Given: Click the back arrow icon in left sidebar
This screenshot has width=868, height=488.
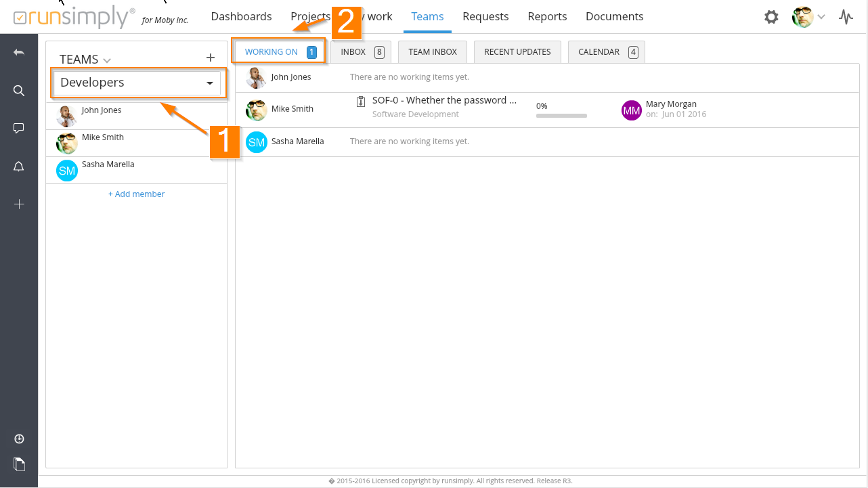Looking at the screenshot, I should [x=19, y=53].
